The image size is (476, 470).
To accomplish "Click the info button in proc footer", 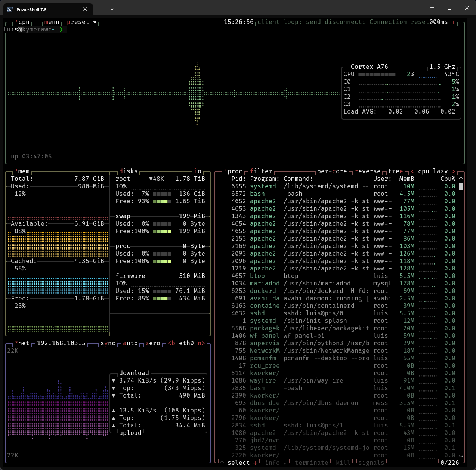I will (x=272, y=463).
